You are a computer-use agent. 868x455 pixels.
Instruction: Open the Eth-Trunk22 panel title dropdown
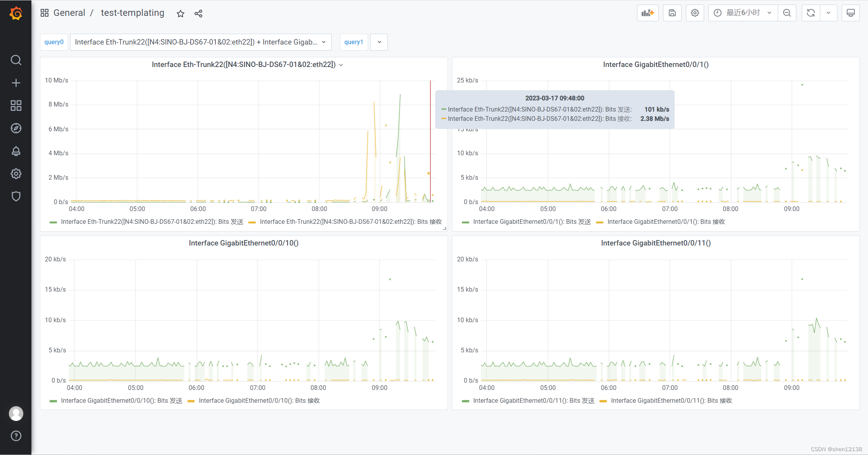pos(341,65)
